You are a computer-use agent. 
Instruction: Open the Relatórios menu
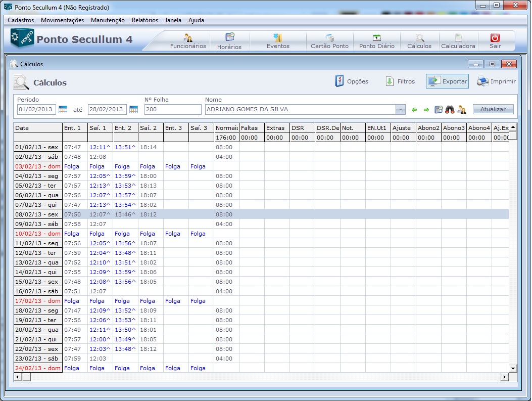tap(145, 20)
